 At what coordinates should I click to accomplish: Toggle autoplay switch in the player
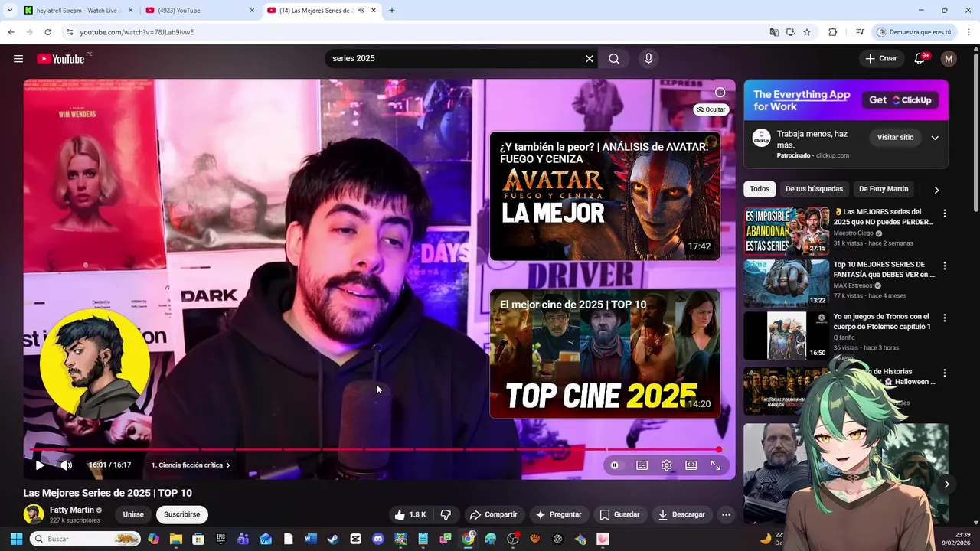pos(615,465)
